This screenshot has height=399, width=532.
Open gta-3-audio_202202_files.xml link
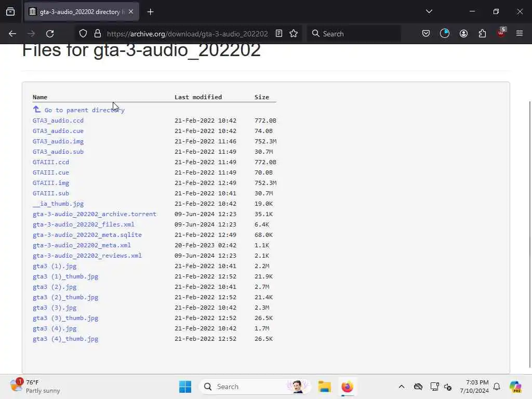click(x=84, y=224)
